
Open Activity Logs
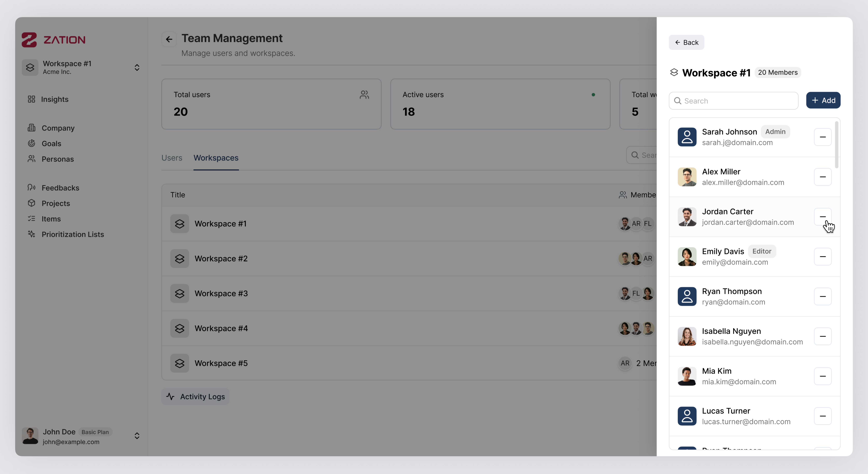click(x=195, y=396)
